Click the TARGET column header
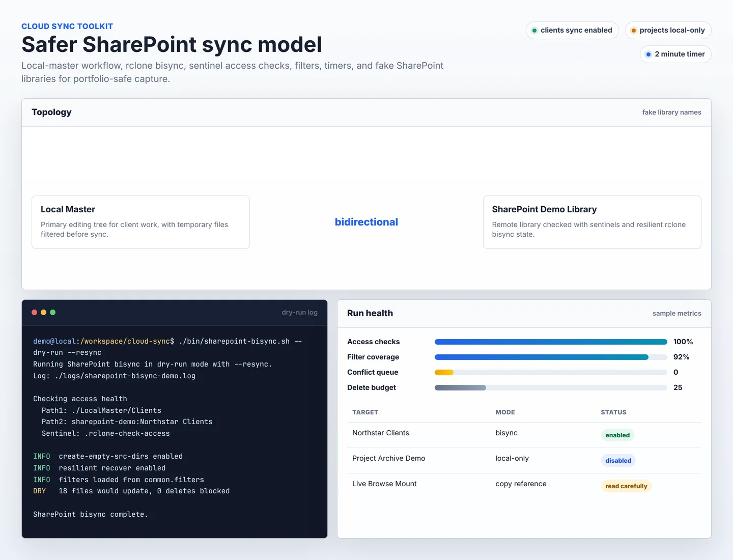733x560 pixels. (x=365, y=412)
